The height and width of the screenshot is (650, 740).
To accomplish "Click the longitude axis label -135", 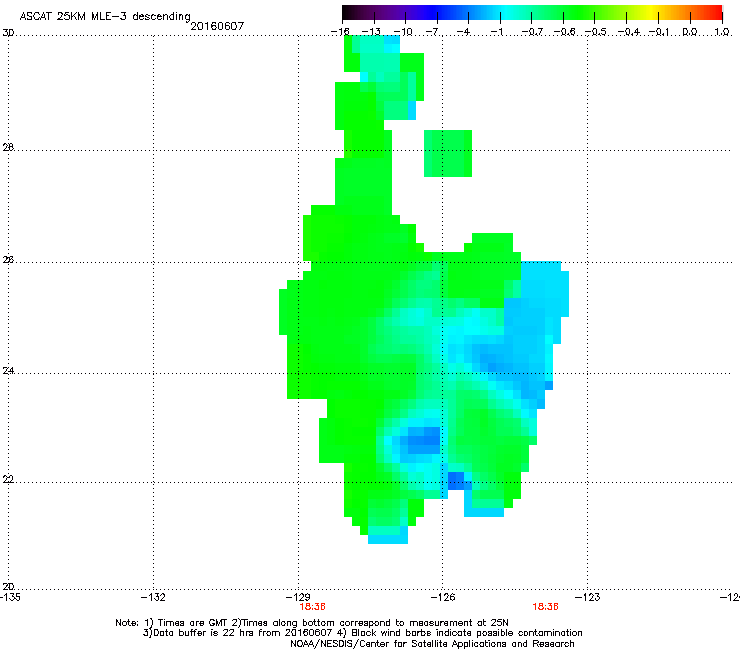I will (x=10, y=597).
